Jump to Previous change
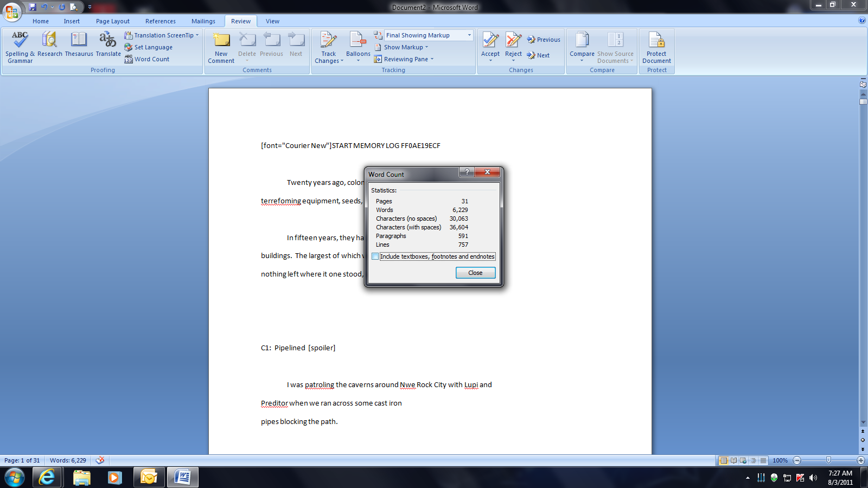Viewport: 868px width, 488px height. tap(544, 40)
